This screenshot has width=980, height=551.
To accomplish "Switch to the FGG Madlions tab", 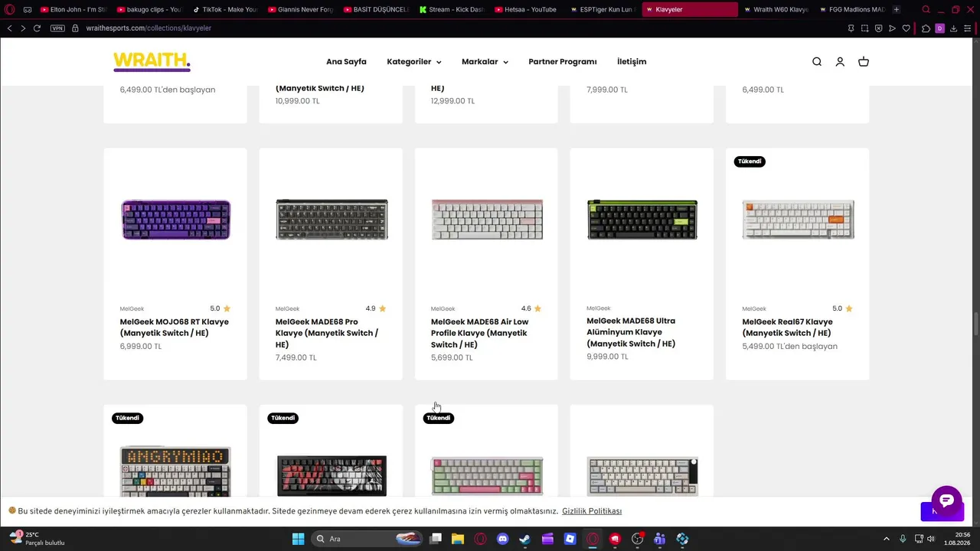I will (851, 10).
